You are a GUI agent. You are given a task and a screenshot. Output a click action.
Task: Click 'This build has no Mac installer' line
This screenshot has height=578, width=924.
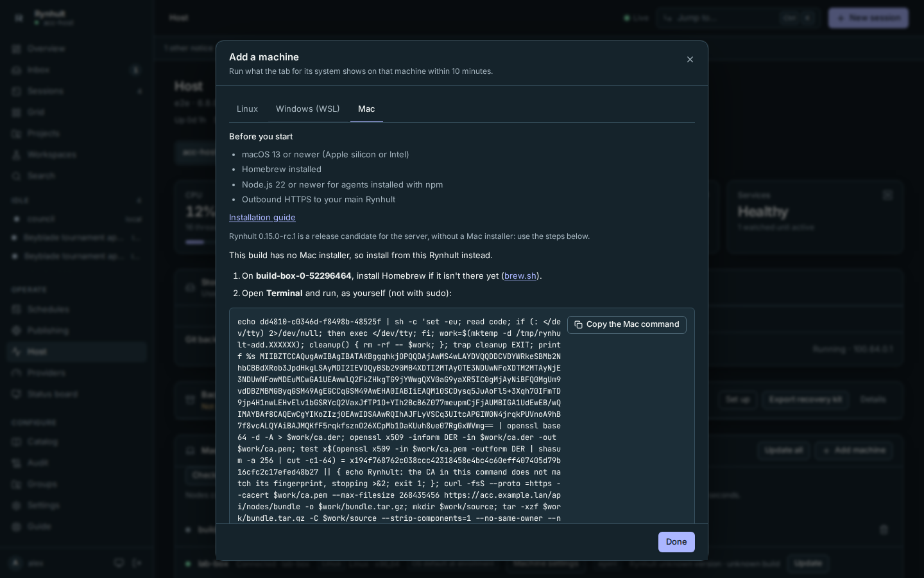(361, 256)
